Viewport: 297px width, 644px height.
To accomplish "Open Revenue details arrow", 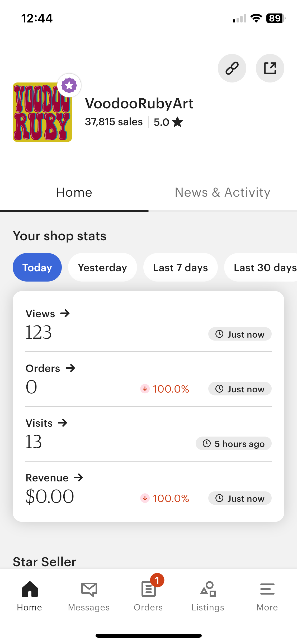I will [78, 477].
